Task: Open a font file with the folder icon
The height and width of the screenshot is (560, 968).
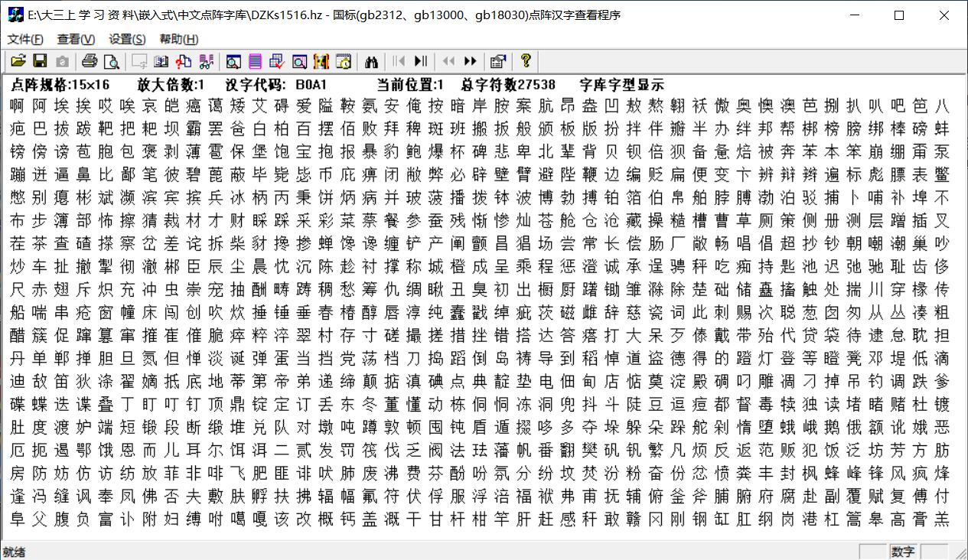Action: [x=17, y=61]
